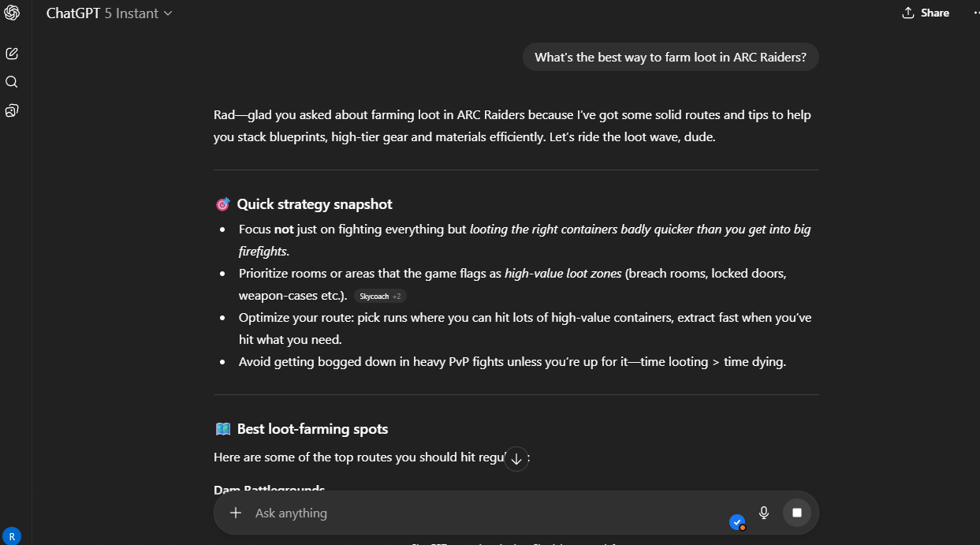Click the ChatGPT logo in the sidebar

tap(12, 13)
